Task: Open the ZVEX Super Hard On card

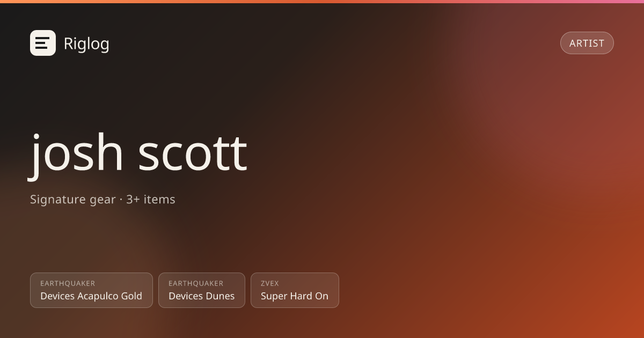Action: coord(295,290)
